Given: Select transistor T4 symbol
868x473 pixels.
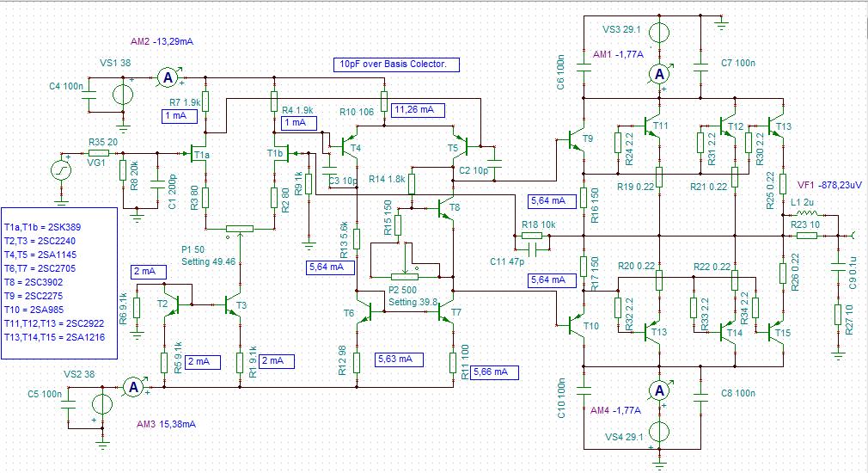Looking at the screenshot, I should [349, 147].
